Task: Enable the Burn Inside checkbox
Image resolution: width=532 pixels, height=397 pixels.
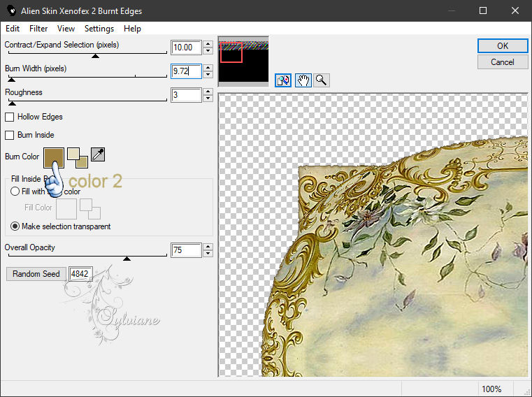Action: 10,135
